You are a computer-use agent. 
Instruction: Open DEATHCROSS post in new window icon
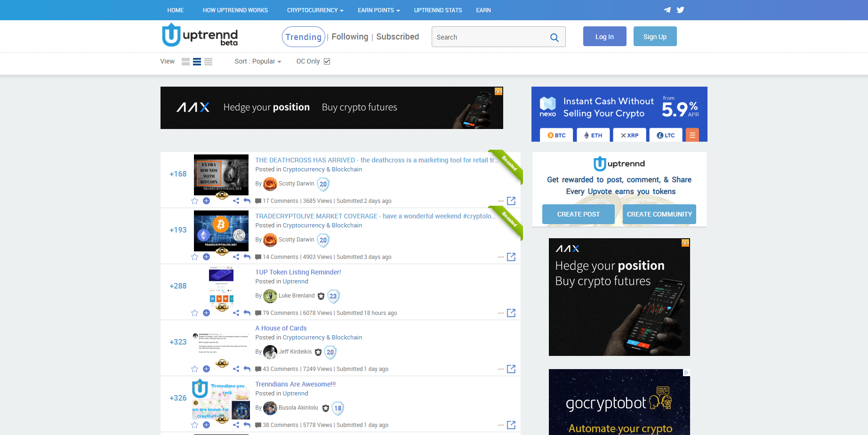pyautogui.click(x=511, y=201)
